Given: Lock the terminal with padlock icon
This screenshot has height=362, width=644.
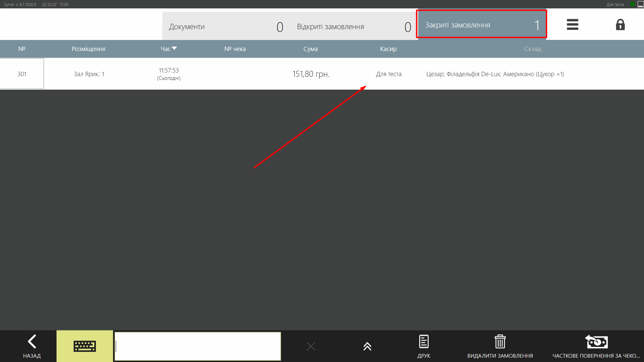Looking at the screenshot, I should tap(620, 24).
